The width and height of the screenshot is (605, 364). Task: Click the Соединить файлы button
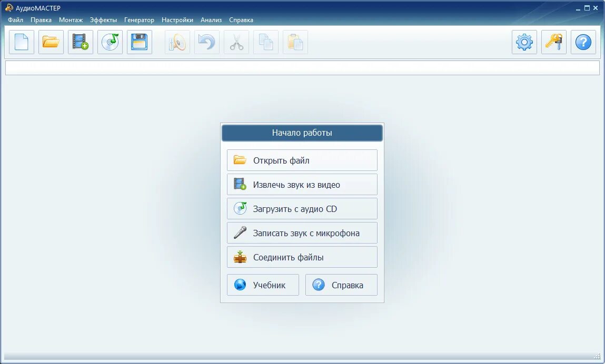(302, 257)
